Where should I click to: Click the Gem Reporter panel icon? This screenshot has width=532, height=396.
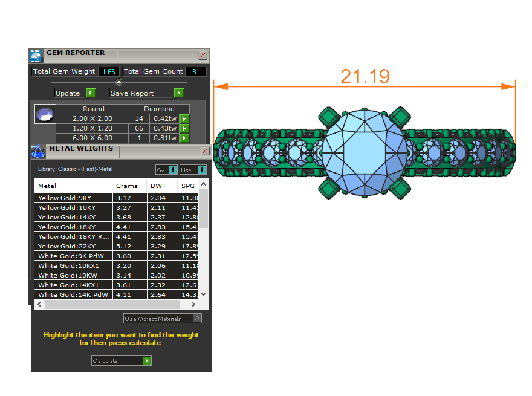coord(36,56)
